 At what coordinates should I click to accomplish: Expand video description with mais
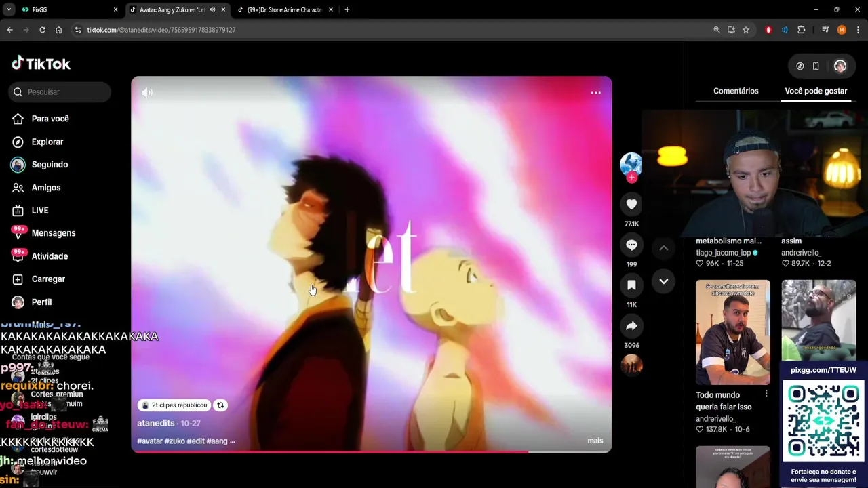(x=595, y=441)
